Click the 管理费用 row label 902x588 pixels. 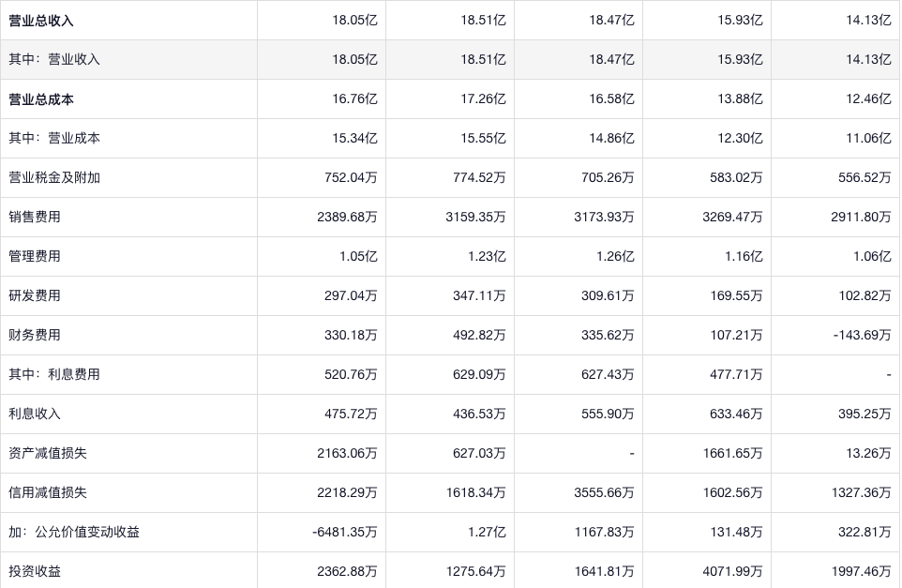tap(35, 256)
